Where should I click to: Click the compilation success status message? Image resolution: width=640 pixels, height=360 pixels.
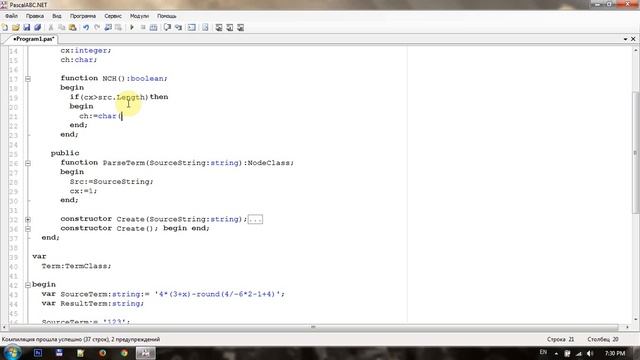81,339
